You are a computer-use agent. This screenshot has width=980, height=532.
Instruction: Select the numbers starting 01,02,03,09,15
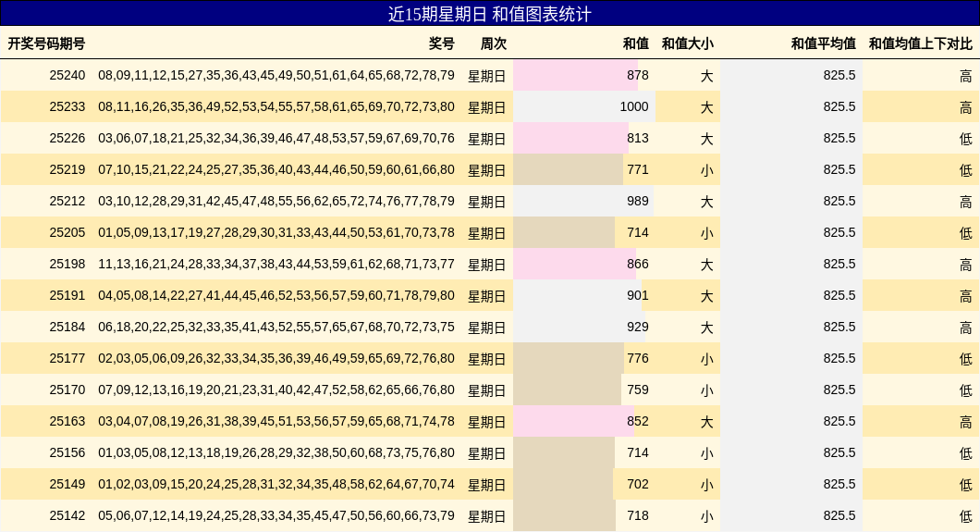click(276, 485)
